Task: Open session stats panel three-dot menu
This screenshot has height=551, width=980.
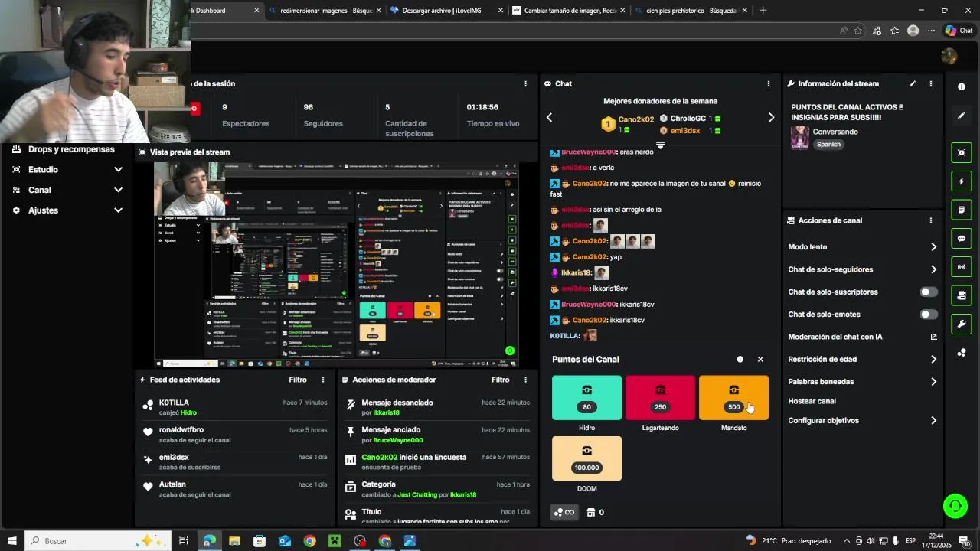Action: click(525, 83)
